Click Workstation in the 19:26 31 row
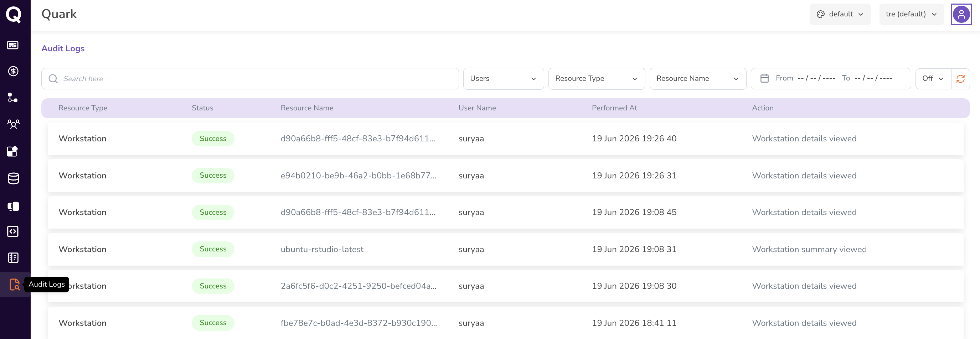 coord(83,176)
